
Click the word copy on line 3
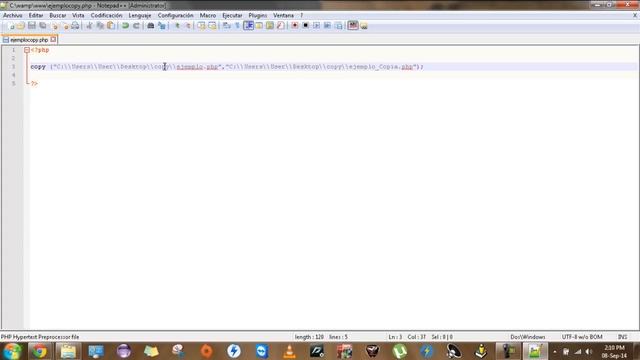[x=38, y=67]
